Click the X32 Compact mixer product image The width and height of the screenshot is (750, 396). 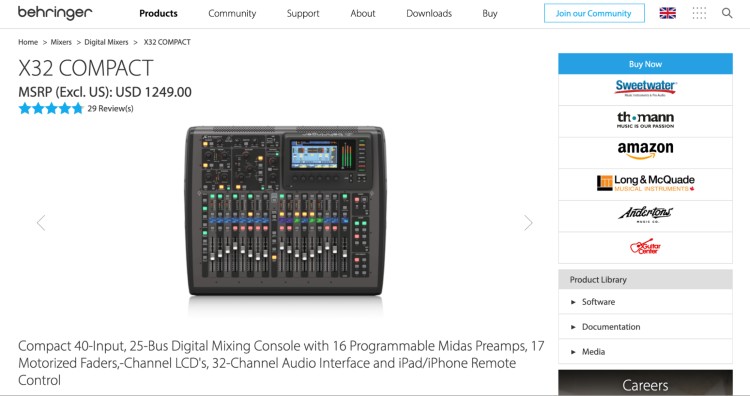tap(285, 210)
